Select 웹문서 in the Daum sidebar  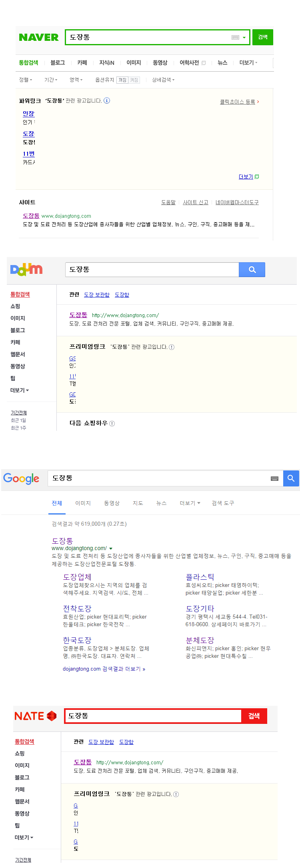[x=18, y=354]
